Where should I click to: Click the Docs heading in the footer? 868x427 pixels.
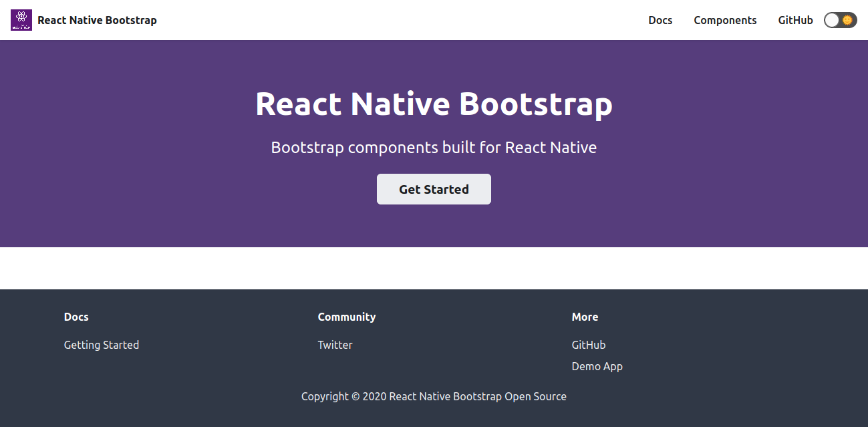(x=76, y=317)
